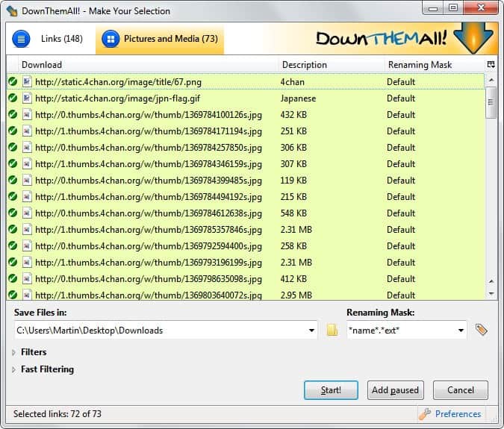Screen dimensions: 504x429
Task: Toggle check mark for 1369784257850s.jpg
Action: pyautogui.click(x=13, y=147)
